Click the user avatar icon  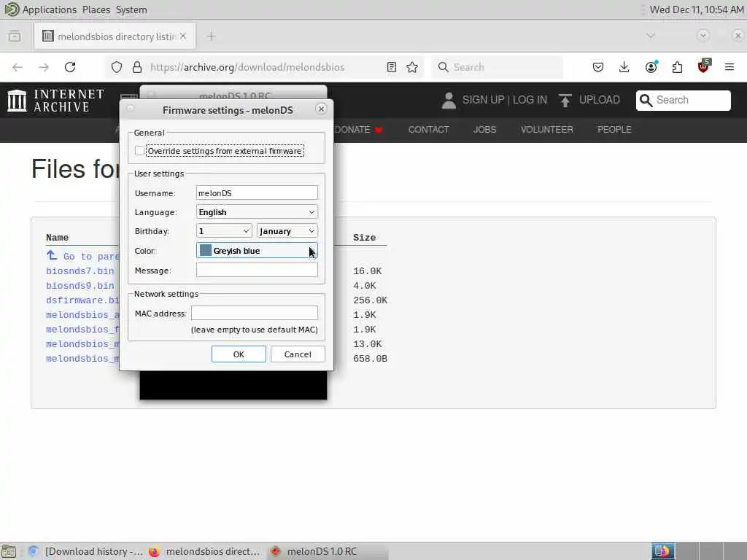click(x=449, y=101)
